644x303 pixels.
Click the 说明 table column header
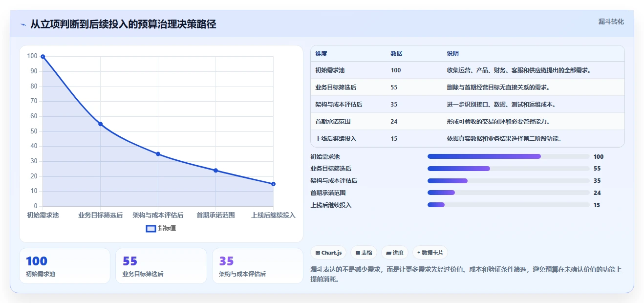[453, 54]
